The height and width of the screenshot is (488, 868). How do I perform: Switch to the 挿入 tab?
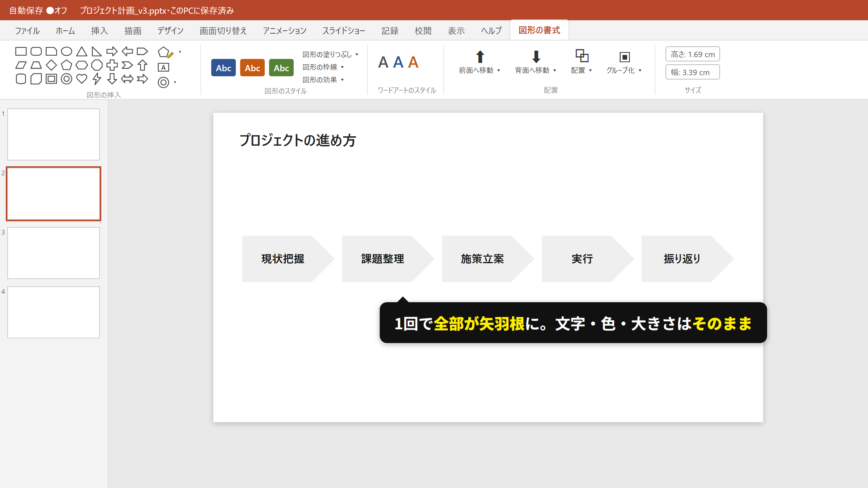(99, 31)
